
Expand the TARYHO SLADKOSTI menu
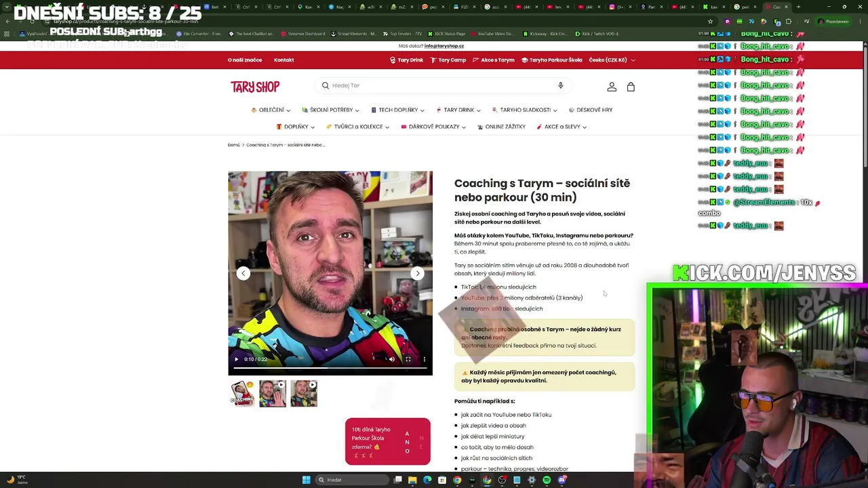pyautogui.click(x=524, y=110)
